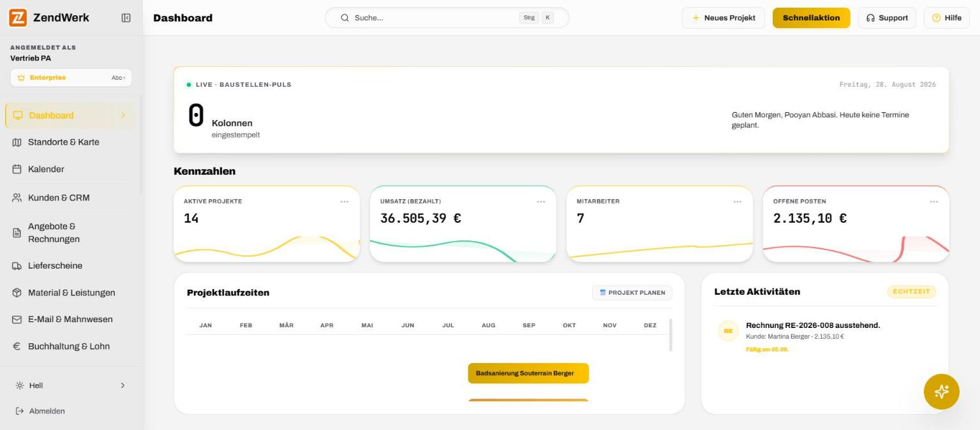Focus the Suche search field

(x=447, y=18)
